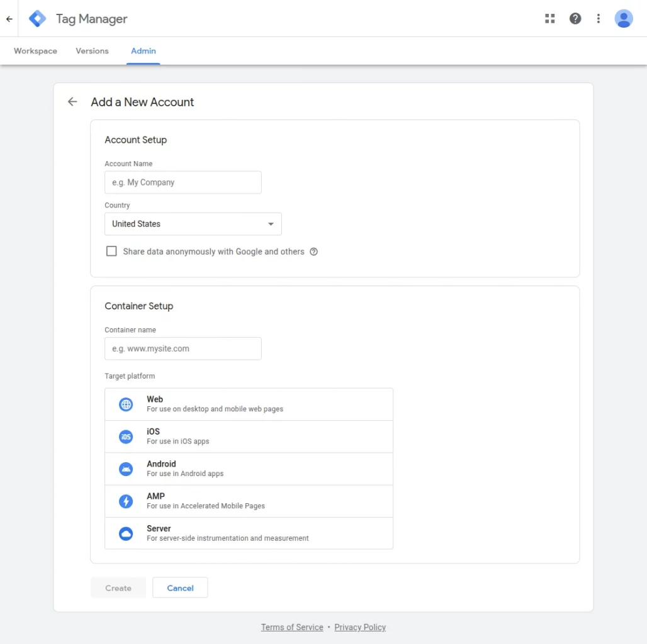
Task: Click the Container name input field
Action: click(183, 348)
